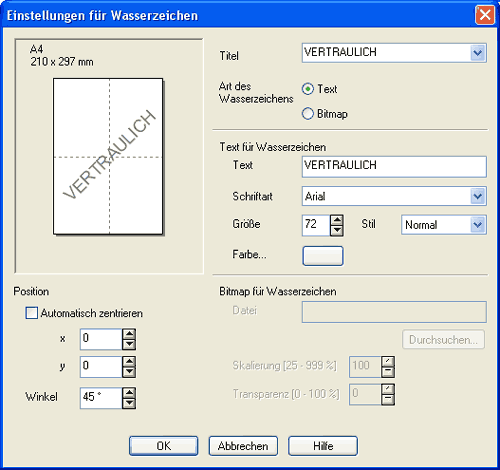Enable Automatisch zentrieren checkbox
Viewport: 500px width, 470px height.
point(32,313)
